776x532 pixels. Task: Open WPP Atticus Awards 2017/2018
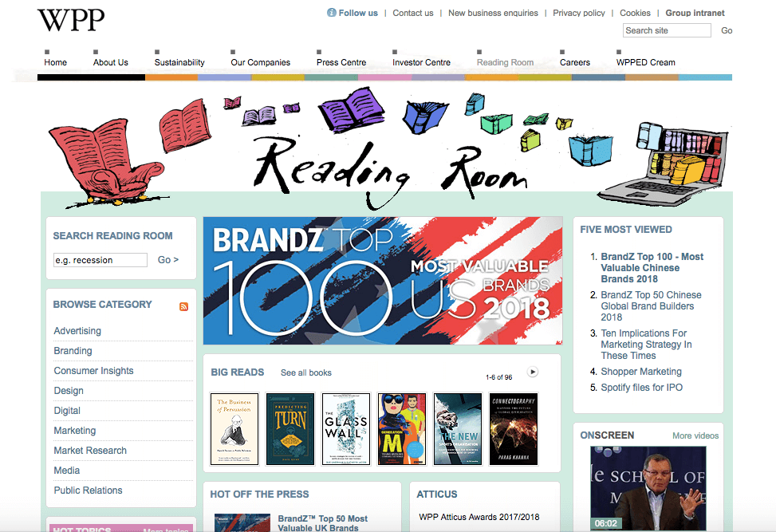coord(479,517)
